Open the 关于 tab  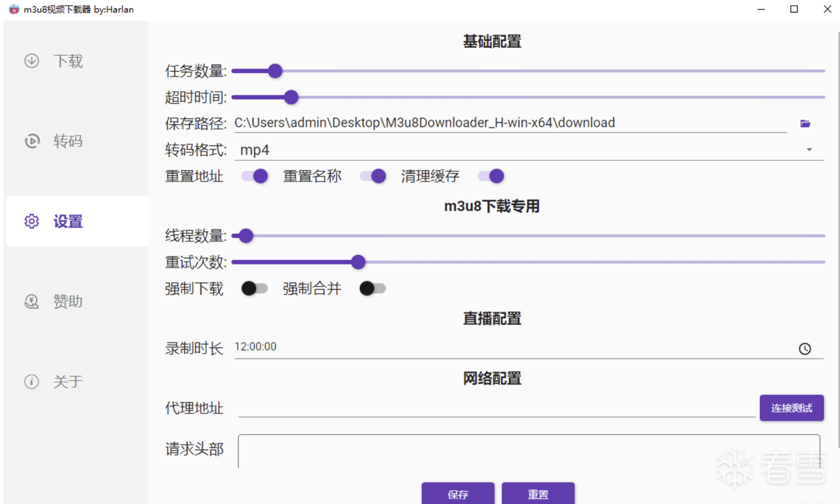(77, 382)
